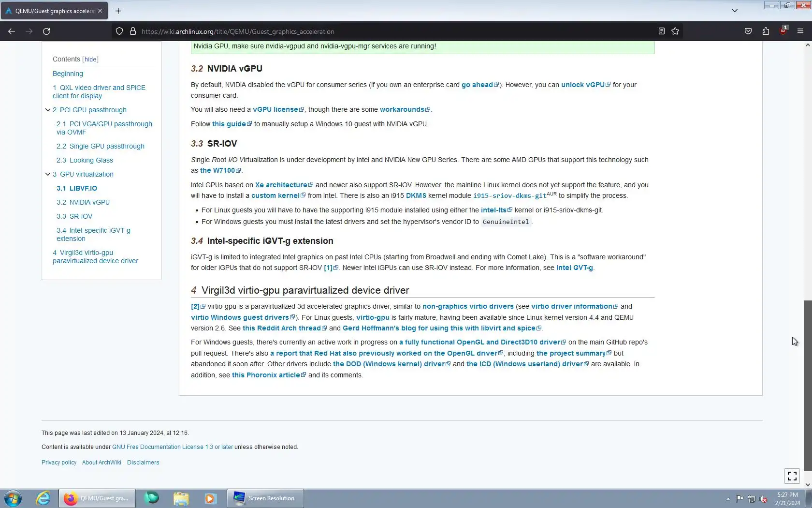Open the 'vGPU license' link
The height and width of the screenshot is (508, 812).
pos(278,109)
